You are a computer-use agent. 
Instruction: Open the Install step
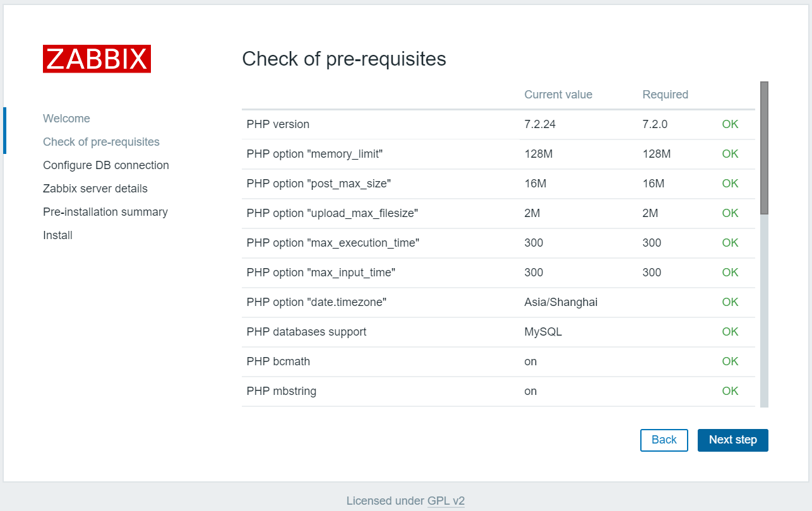[57, 235]
